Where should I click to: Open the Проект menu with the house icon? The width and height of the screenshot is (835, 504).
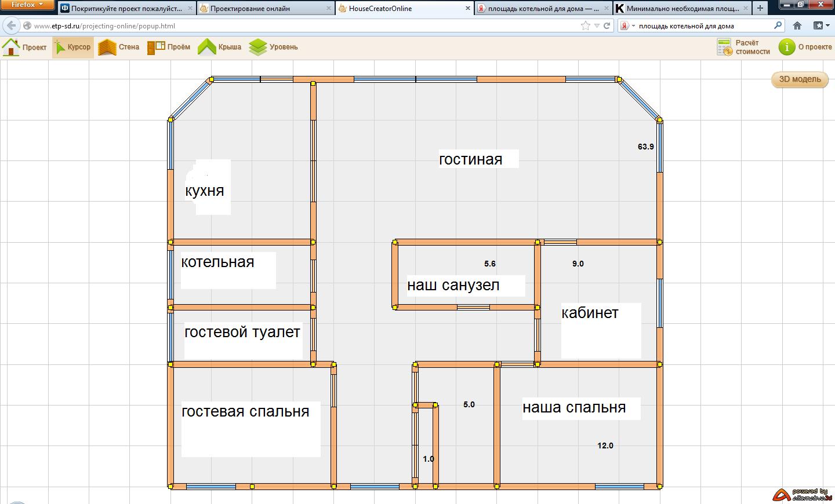24,48
